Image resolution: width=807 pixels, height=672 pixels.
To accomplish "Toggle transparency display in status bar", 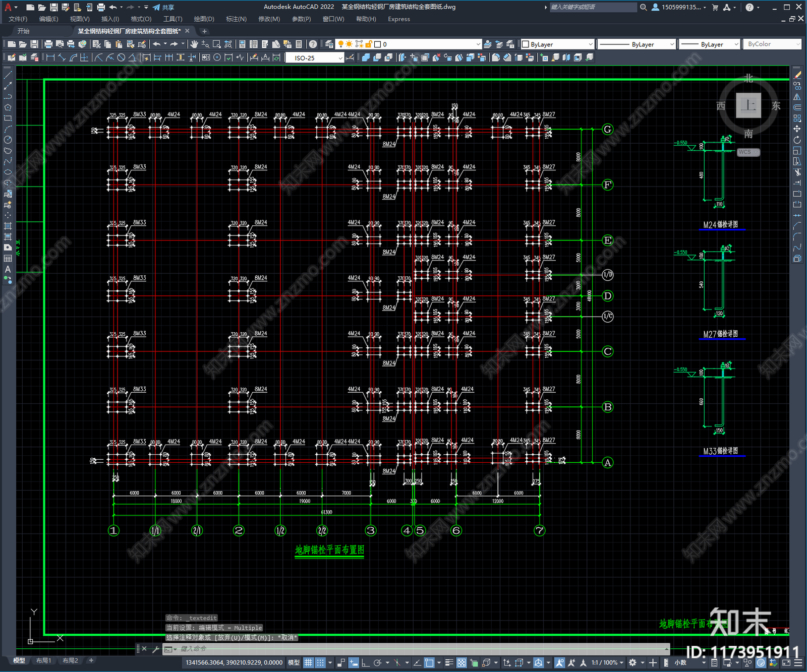I will click(461, 662).
